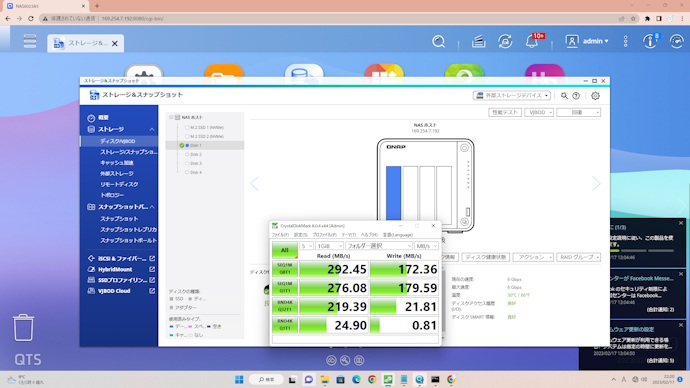Image resolution: width=690 pixels, height=388 pixels.
Task: Close the ストレージ tab in QTS taskbar
Action: 115,44
